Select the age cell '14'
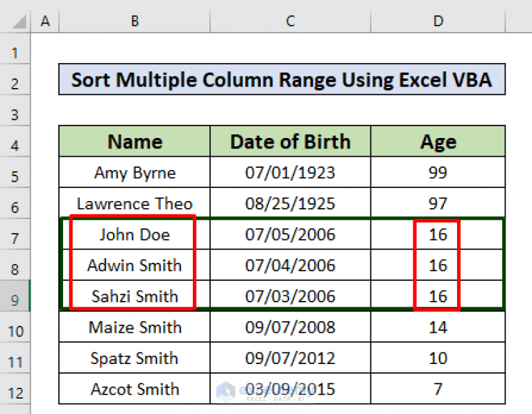 click(x=438, y=327)
